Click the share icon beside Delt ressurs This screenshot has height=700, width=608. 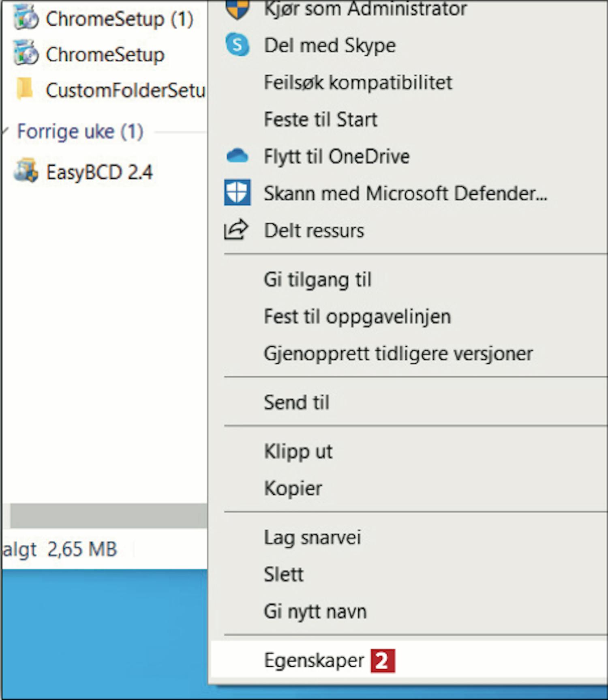click(236, 230)
